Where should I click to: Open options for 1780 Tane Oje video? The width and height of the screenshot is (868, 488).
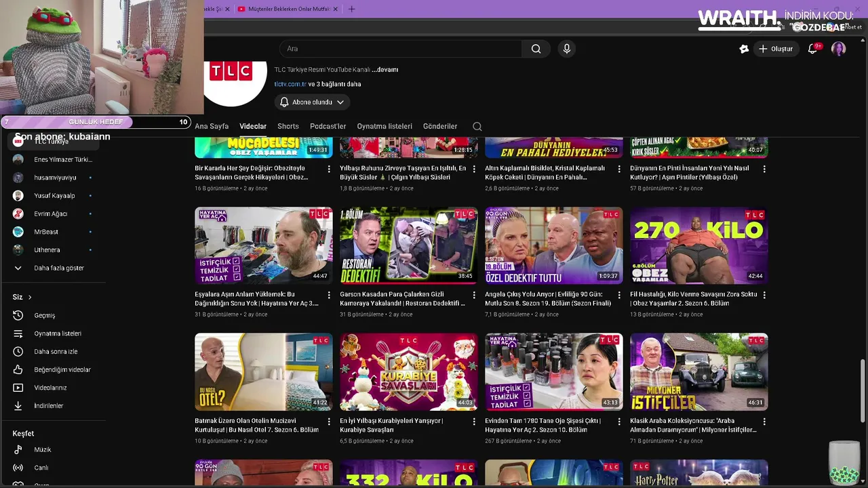tap(619, 422)
